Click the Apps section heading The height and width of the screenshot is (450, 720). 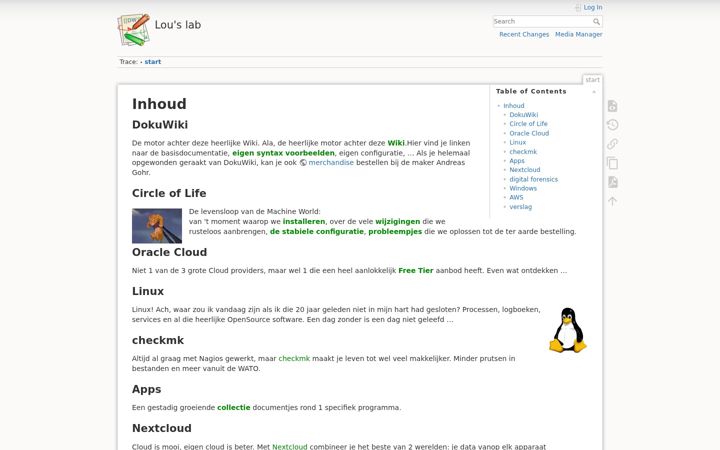point(146,389)
